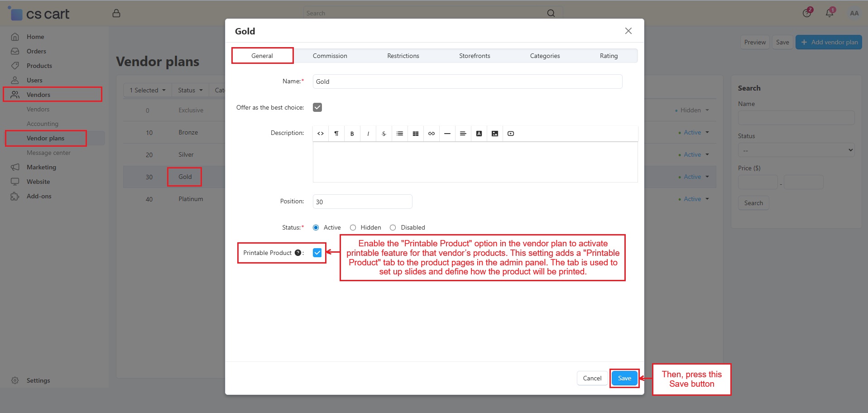Click the strikethrough icon in editor toolbar
Screen dimensions: 868x413
point(384,134)
